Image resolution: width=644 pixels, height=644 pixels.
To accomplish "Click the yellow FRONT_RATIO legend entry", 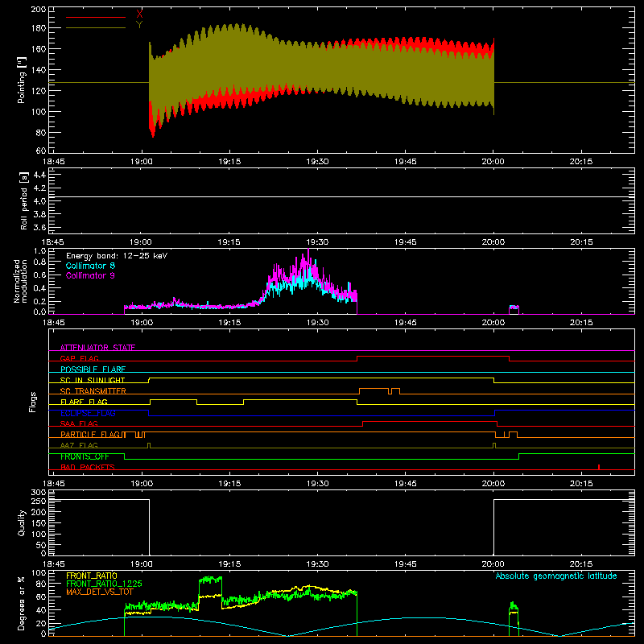I will tap(92, 576).
